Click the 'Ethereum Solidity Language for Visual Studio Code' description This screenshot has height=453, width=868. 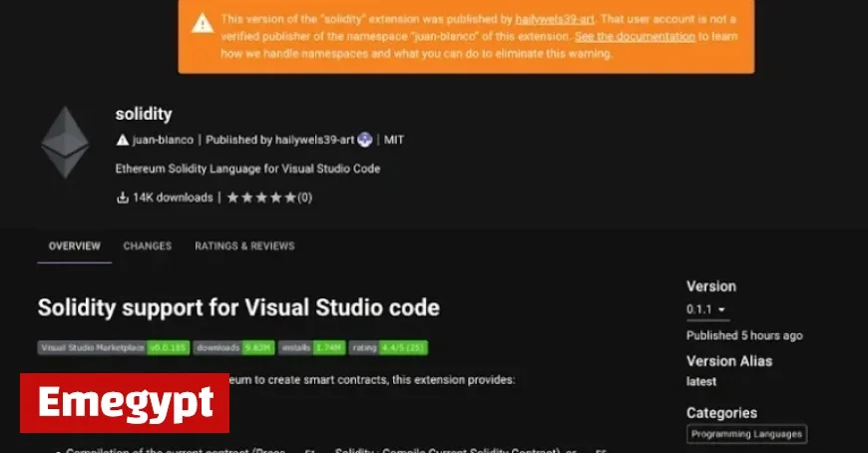pyautogui.click(x=247, y=169)
